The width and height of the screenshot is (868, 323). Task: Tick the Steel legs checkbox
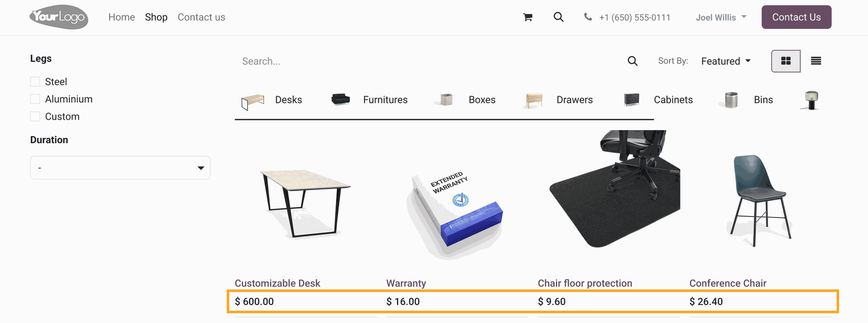click(35, 82)
